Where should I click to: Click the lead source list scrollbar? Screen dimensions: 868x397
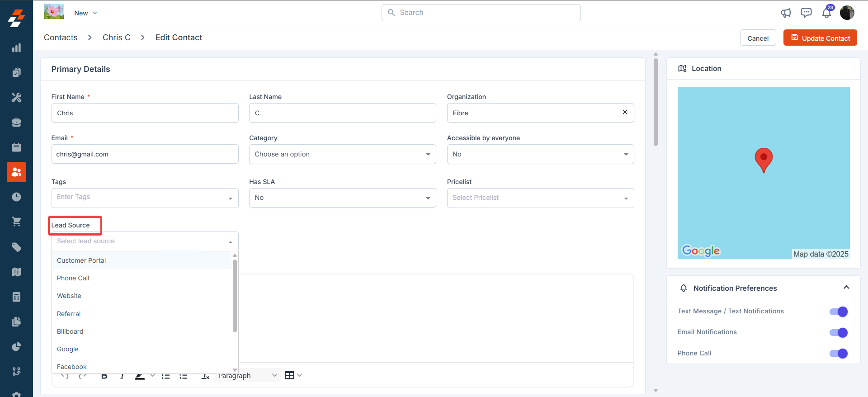[x=235, y=295]
